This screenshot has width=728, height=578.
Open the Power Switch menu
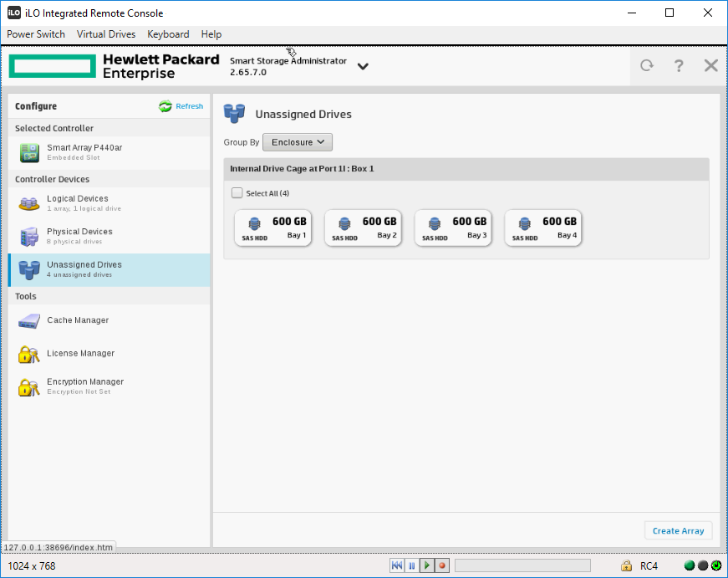click(36, 34)
